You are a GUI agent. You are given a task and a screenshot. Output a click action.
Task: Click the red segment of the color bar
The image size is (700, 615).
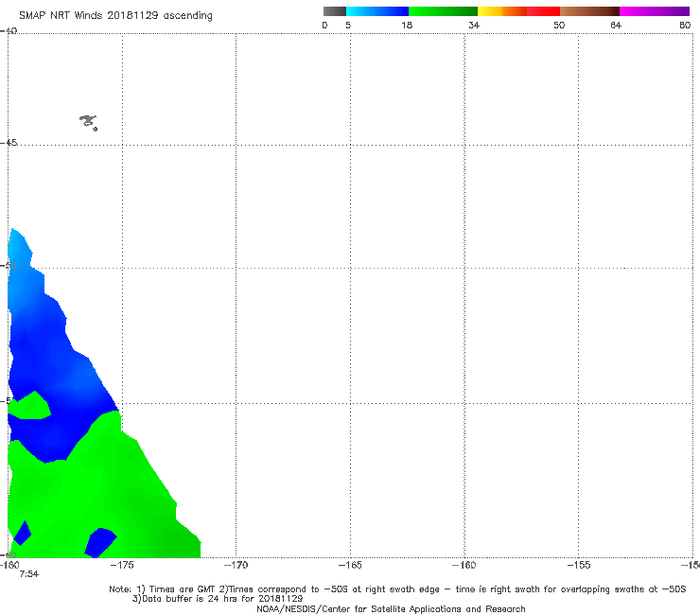pyautogui.click(x=543, y=11)
